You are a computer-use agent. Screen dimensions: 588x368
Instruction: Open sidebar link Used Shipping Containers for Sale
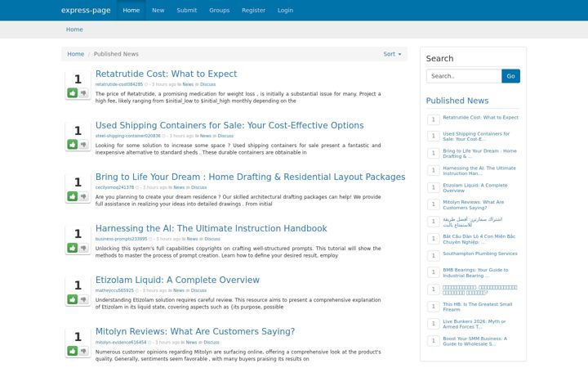click(x=476, y=137)
